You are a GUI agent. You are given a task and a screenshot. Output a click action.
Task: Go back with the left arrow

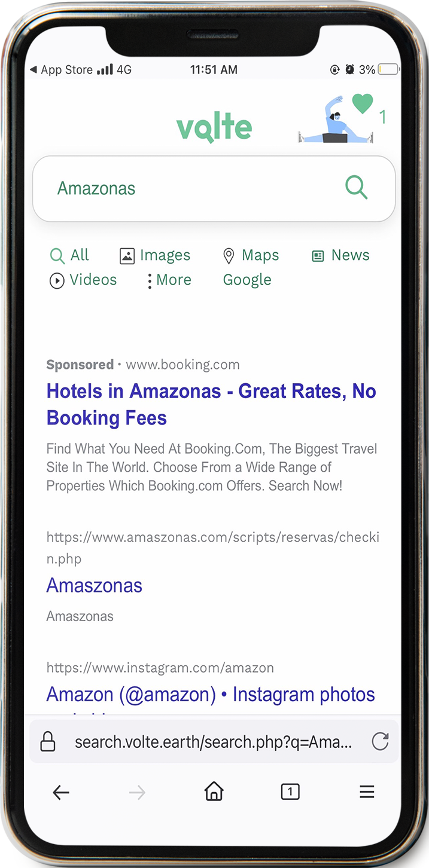click(x=61, y=793)
